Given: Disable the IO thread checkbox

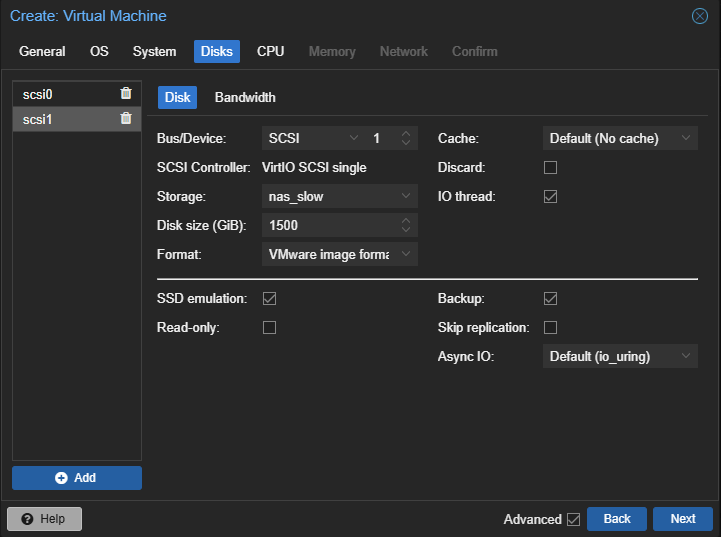Looking at the screenshot, I should coord(550,196).
